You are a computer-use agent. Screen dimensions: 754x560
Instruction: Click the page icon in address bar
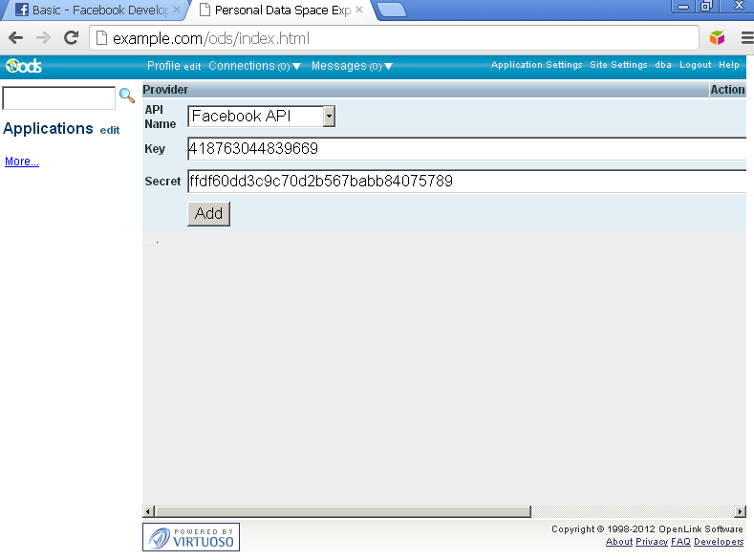pos(101,38)
